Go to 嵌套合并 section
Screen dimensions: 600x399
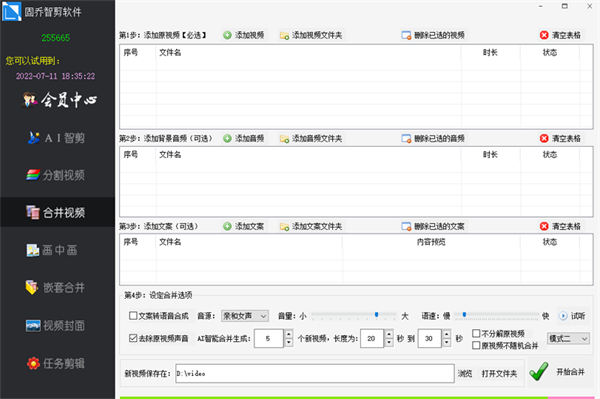pos(55,287)
